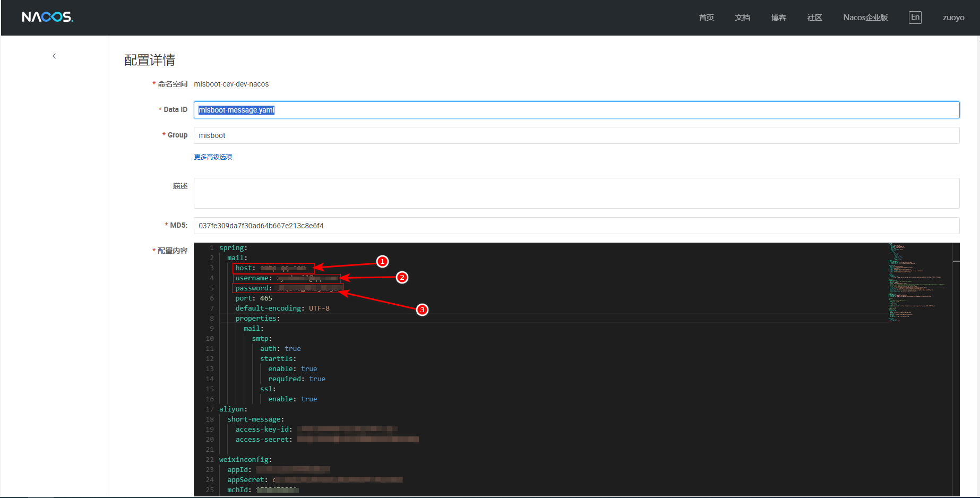Open 社区 in top navigation
Image resolution: width=980 pixels, height=498 pixels.
[814, 18]
